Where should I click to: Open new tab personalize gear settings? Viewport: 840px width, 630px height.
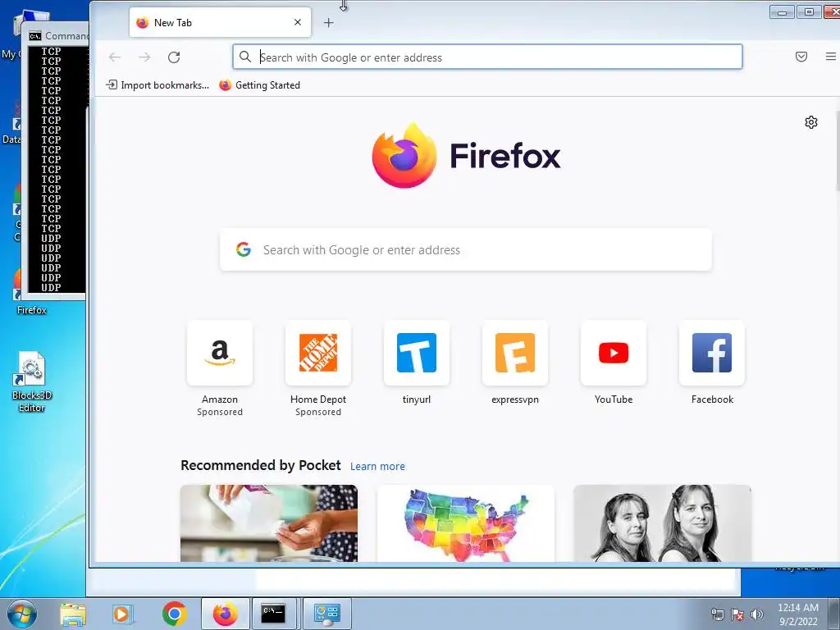point(811,122)
